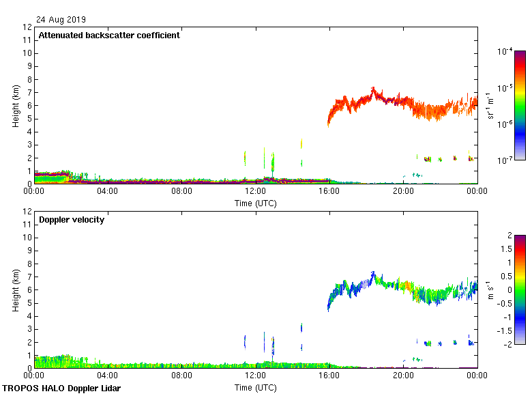This screenshot has width=532, height=396.
Task: Click 'Height (km)' axis label of backscatter plot
Action: point(15,106)
